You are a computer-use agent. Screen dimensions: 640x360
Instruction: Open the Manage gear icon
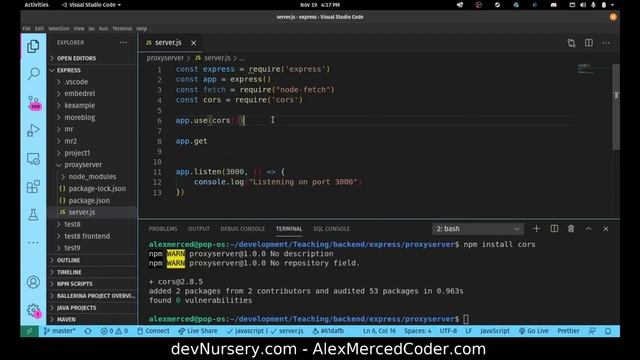tap(34, 311)
